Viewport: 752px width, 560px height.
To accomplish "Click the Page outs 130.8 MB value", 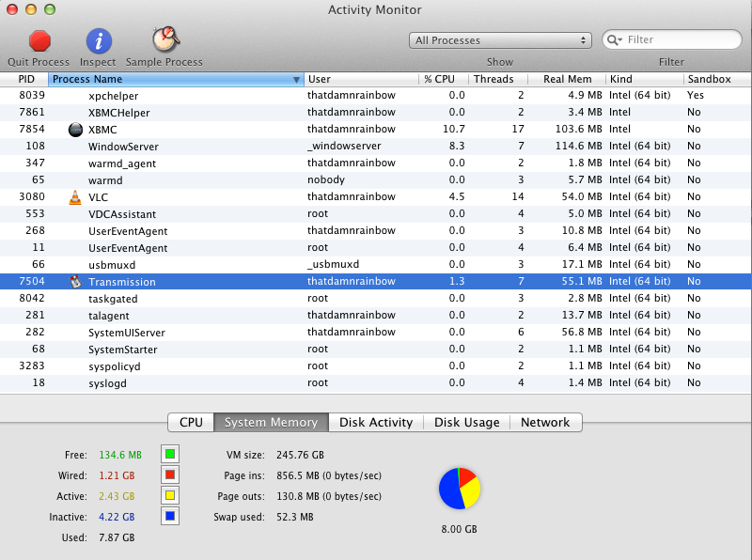I will tap(329, 496).
